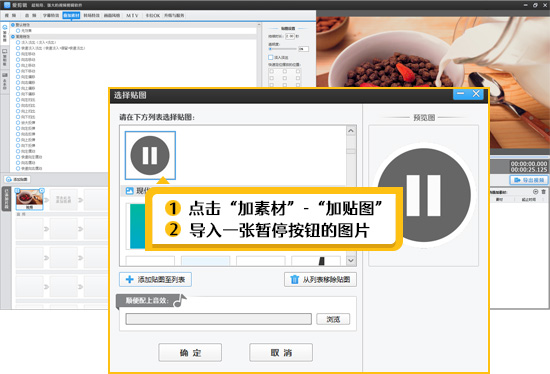Collapse the 默认特效 effects group

[x=13, y=25]
